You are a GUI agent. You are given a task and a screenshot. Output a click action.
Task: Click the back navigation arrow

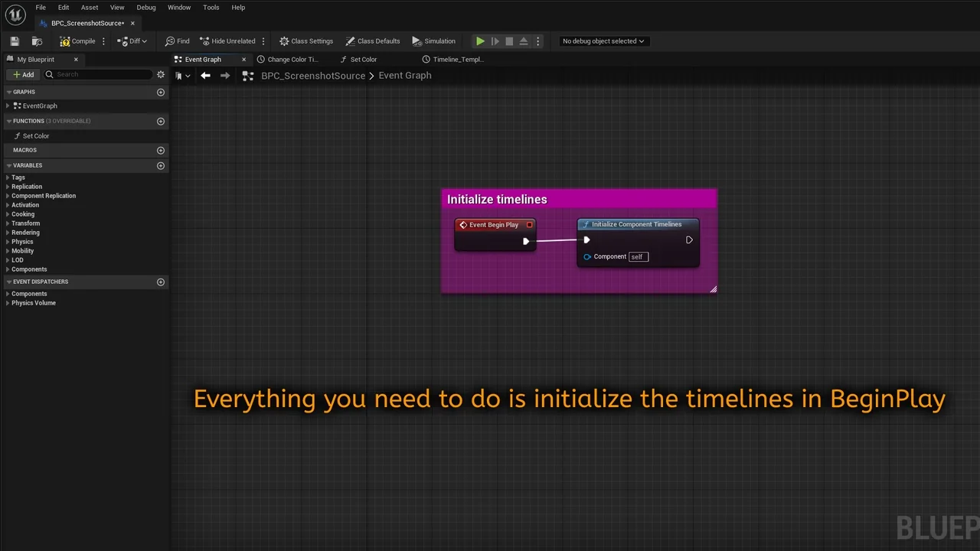point(205,76)
